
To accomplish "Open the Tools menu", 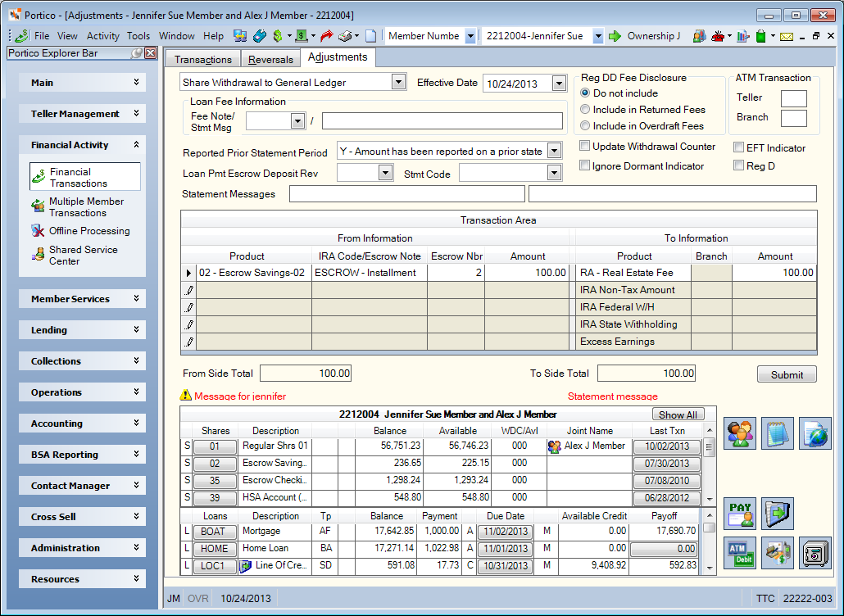I will (138, 36).
